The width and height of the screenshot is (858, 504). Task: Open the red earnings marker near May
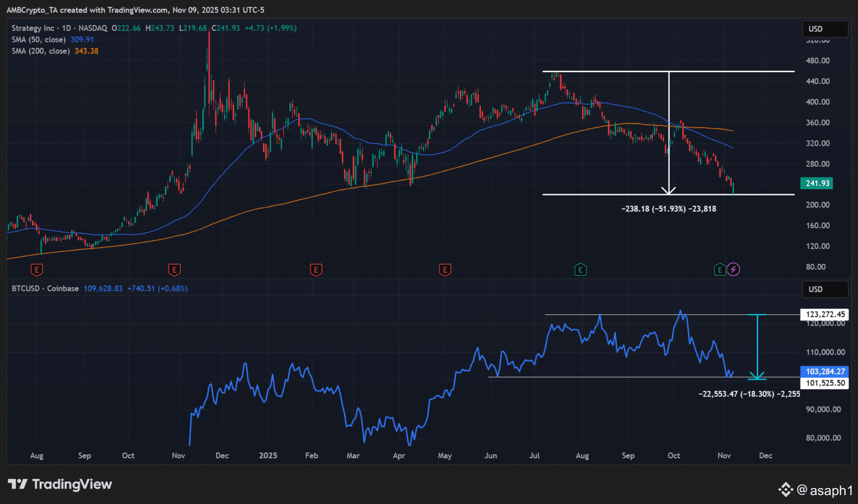[445, 270]
